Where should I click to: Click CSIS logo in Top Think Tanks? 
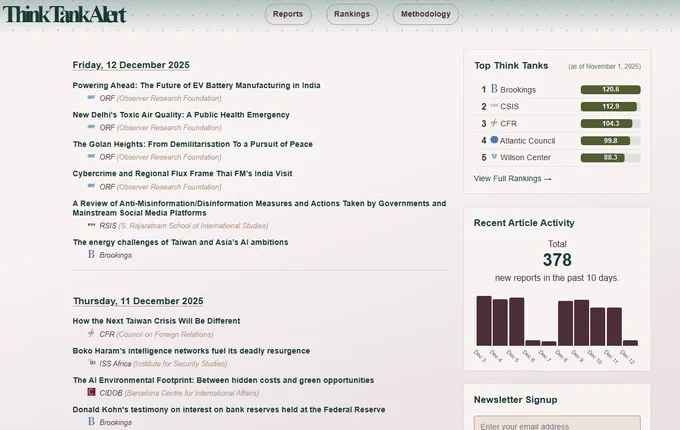[494, 105]
